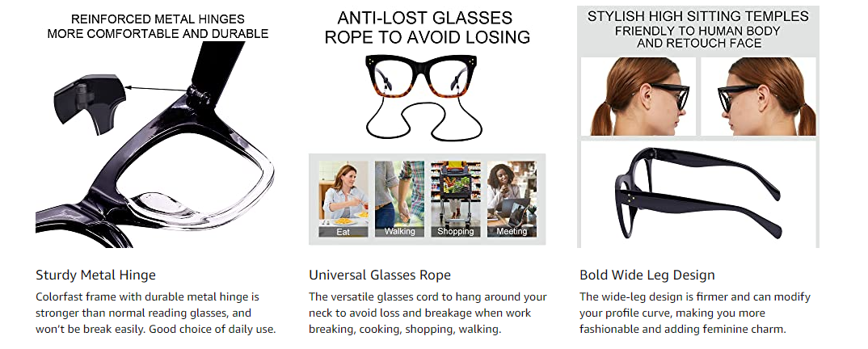Click the Universal Glasses Rope heading
The height and width of the screenshot is (349, 868).
380,275
